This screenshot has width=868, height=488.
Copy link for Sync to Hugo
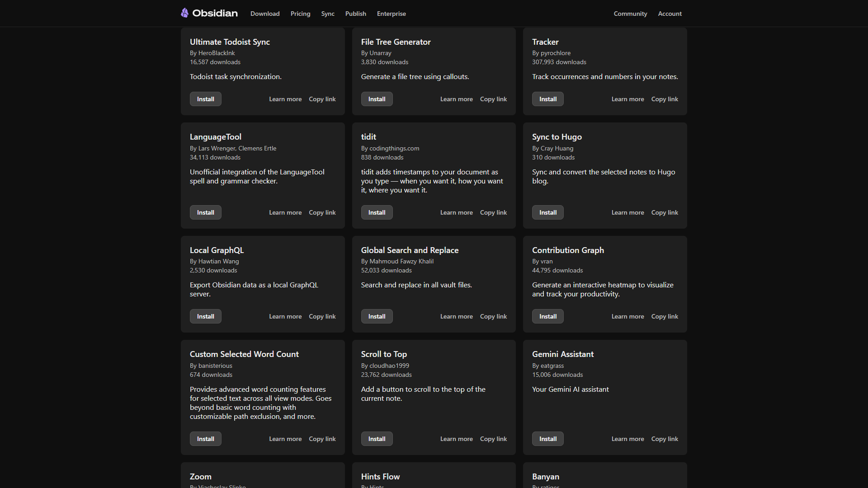(x=665, y=212)
